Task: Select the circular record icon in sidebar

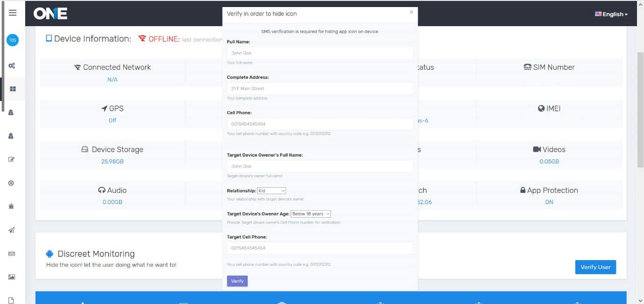Action: point(11,183)
